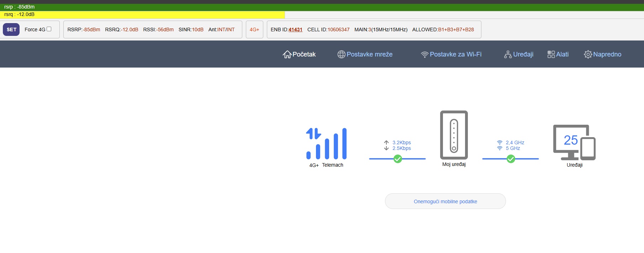Click the router device icon above Moj uređaj
The width and height of the screenshot is (644, 253).
click(x=454, y=135)
